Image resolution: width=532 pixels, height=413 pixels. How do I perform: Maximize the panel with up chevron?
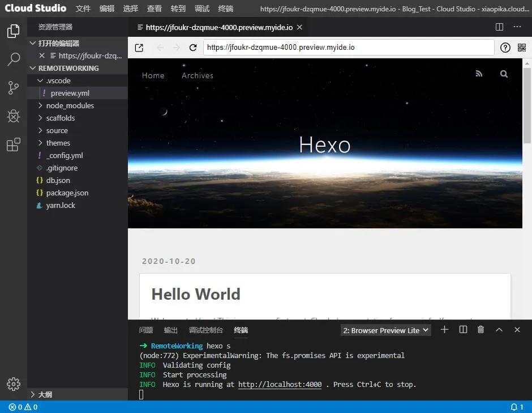tap(499, 330)
